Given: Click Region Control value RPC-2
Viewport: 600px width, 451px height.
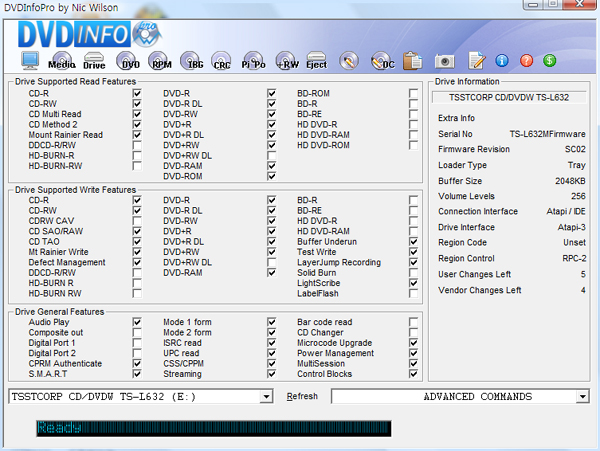Looking at the screenshot, I should [574, 259].
